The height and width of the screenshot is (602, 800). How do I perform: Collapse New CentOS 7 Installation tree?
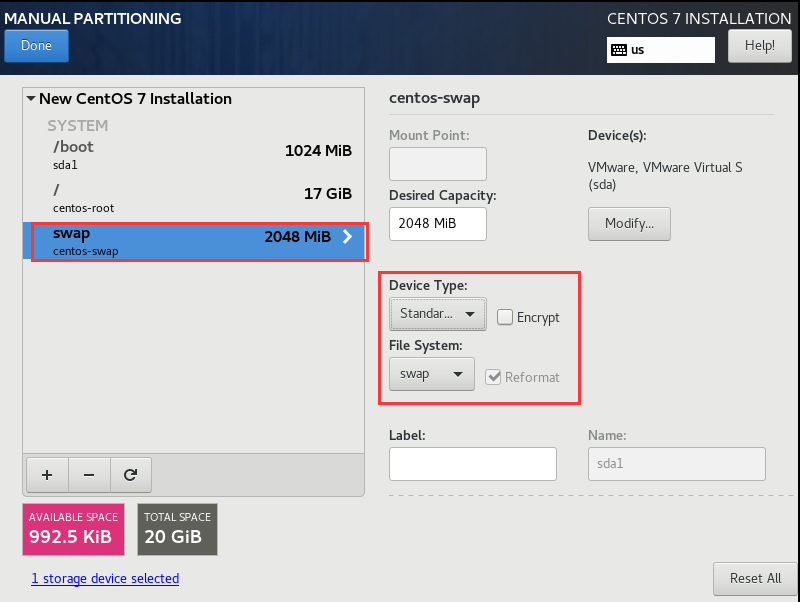[x=31, y=98]
